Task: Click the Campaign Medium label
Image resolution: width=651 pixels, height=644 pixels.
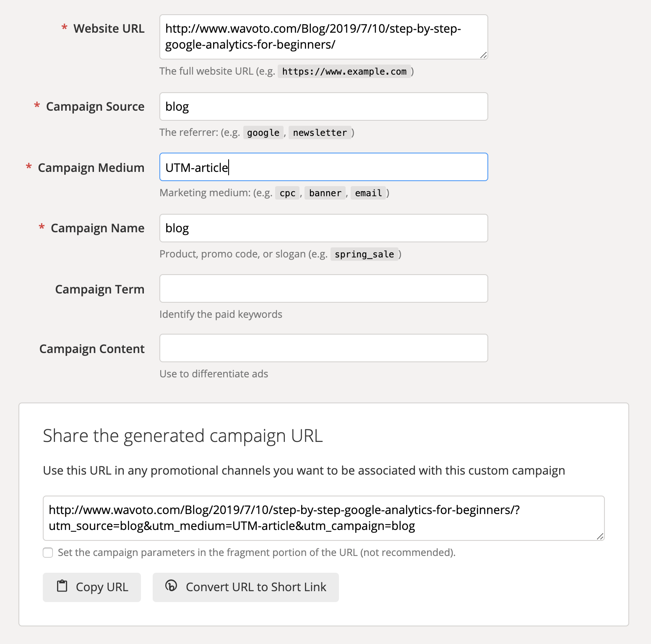Action: point(91,168)
